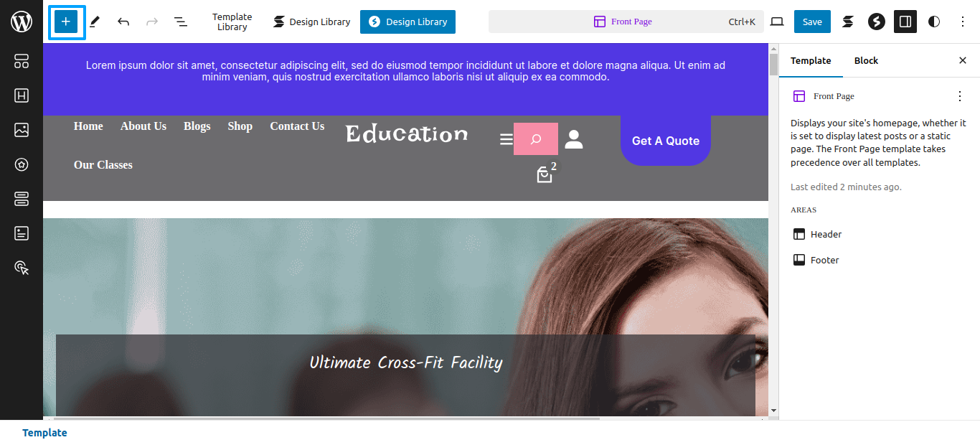Undo the last change
This screenshot has height=445, width=980.
123,22
